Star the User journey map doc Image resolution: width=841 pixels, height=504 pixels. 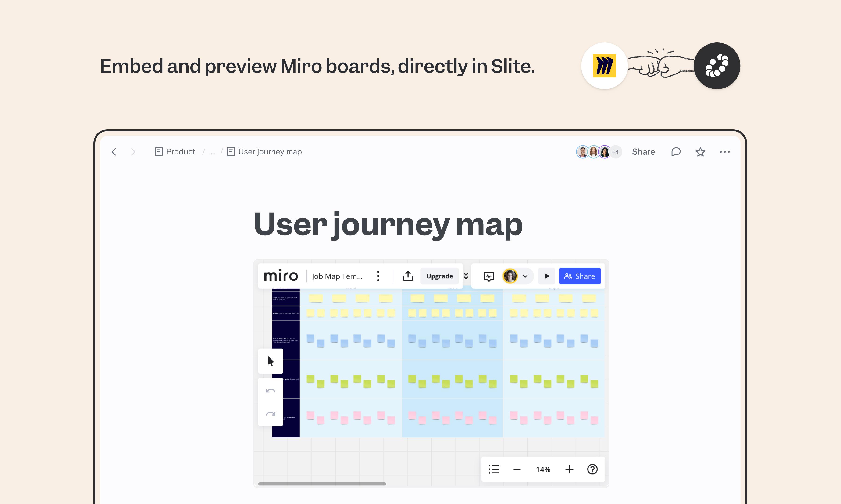(x=700, y=152)
